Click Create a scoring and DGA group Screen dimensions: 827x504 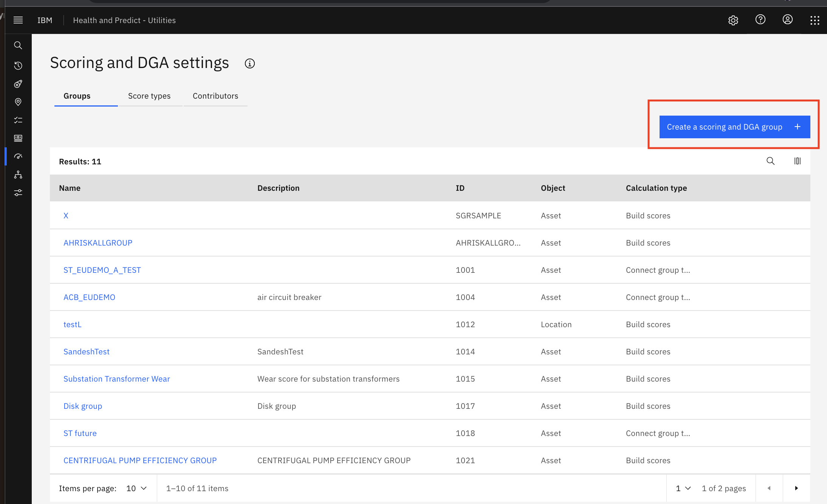click(x=735, y=127)
